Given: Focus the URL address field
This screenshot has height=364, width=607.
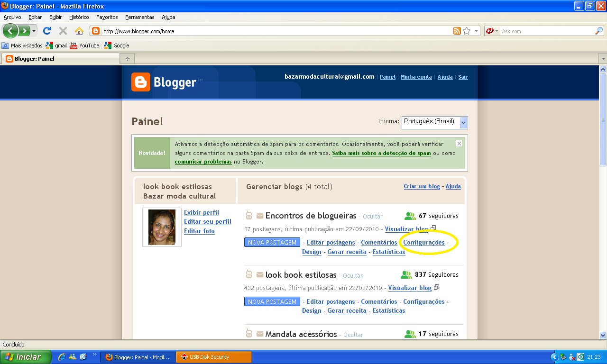Looking at the screenshot, I should click(x=277, y=31).
